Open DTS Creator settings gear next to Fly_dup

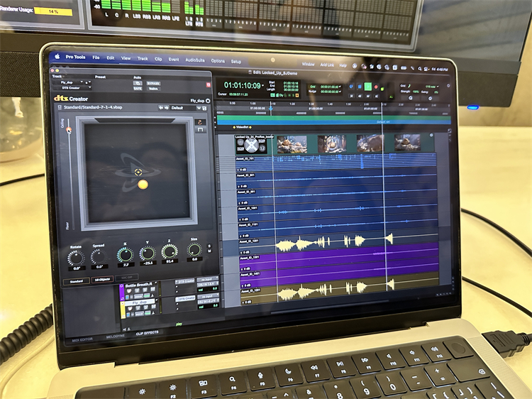coord(208,101)
